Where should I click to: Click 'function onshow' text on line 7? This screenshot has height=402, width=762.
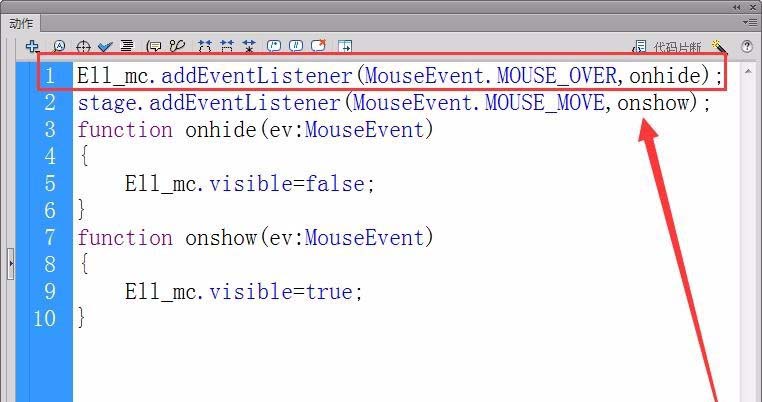(x=167, y=238)
